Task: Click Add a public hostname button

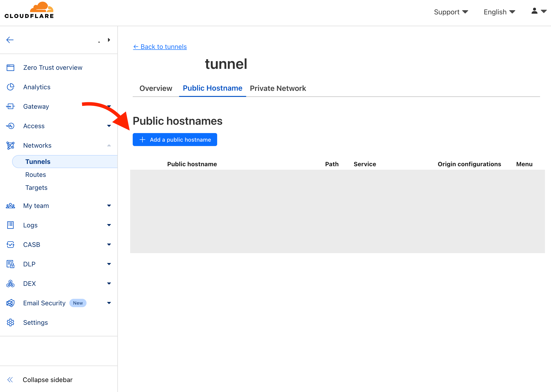Action: click(175, 140)
